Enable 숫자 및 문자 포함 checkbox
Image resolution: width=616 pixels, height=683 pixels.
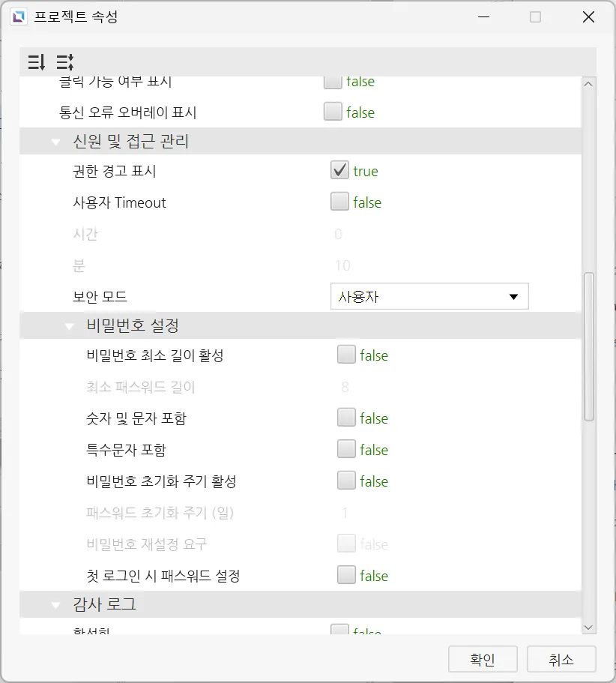pos(346,418)
